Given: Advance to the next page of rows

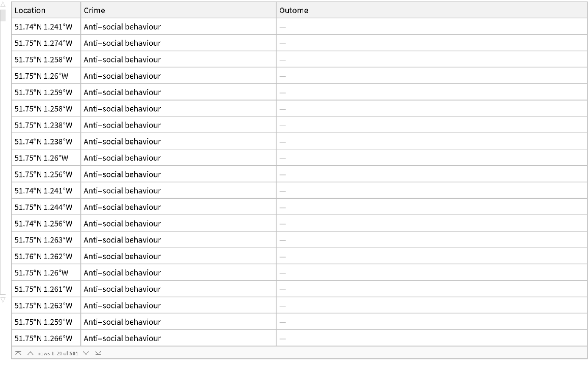Looking at the screenshot, I should tap(85, 353).
